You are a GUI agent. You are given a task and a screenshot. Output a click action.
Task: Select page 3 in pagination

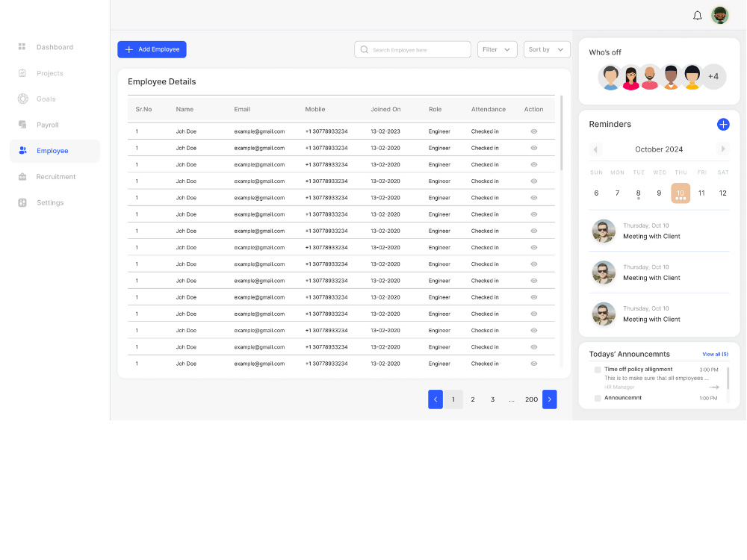[x=492, y=399]
